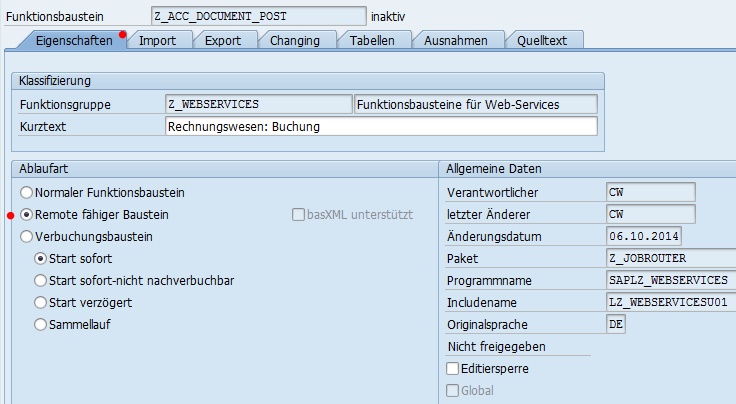Viewport: 736px width, 404px height.
Task: Show the Quelltext tab
Action: tap(541, 40)
